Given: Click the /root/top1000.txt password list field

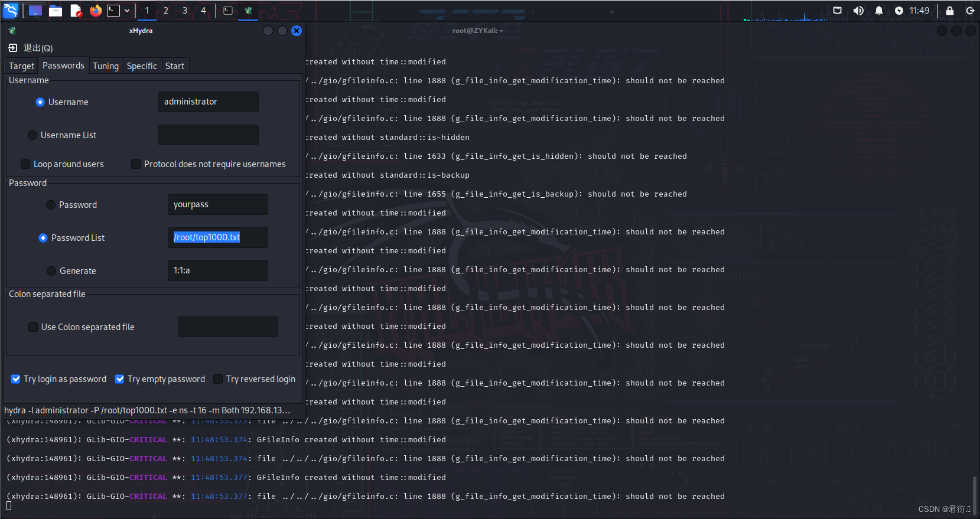Looking at the screenshot, I should [218, 237].
